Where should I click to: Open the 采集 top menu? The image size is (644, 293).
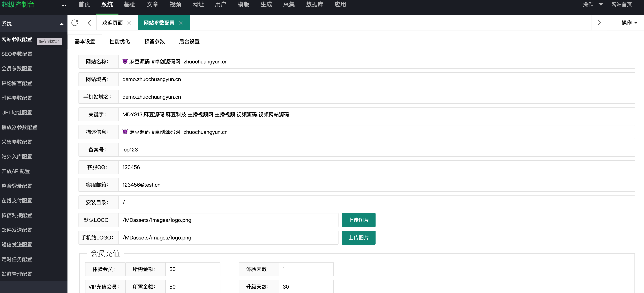coord(289,5)
